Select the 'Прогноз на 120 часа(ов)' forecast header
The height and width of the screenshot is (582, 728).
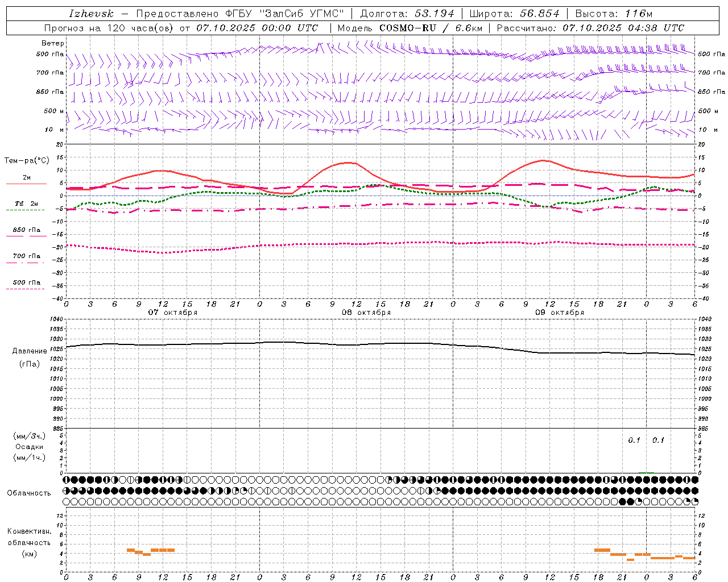(x=109, y=28)
